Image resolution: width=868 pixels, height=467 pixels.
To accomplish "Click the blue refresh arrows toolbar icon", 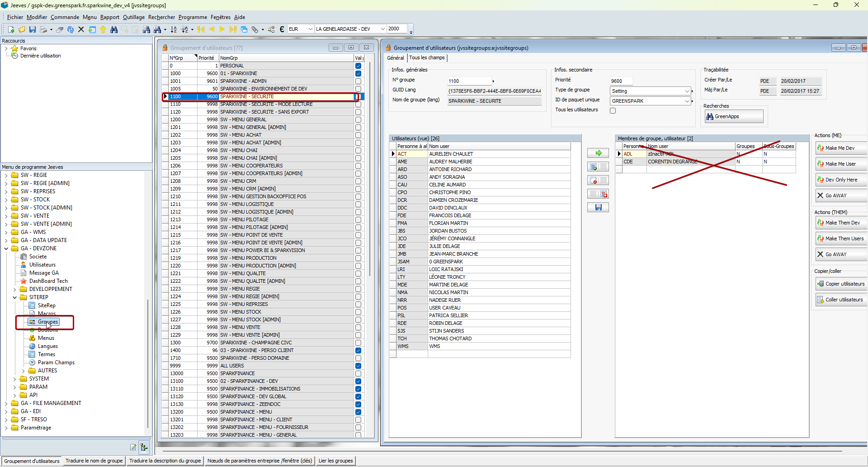I will [71, 29].
